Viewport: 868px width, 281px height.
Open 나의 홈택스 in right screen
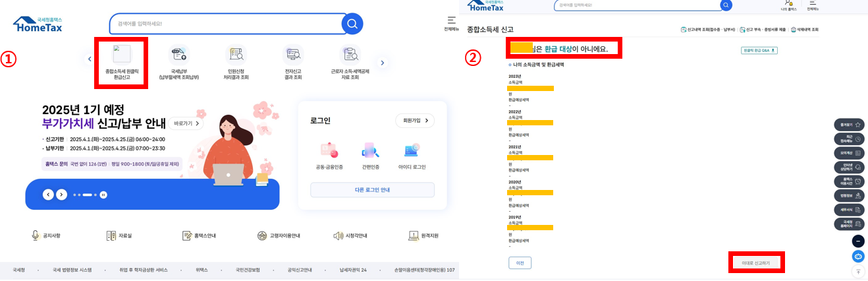pyautogui.click(x=788, y=5)
